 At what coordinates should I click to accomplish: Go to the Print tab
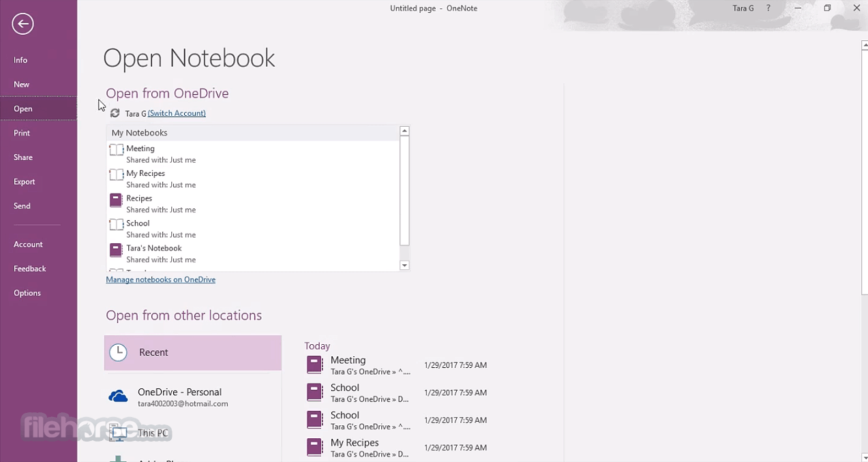click(38, 133)
